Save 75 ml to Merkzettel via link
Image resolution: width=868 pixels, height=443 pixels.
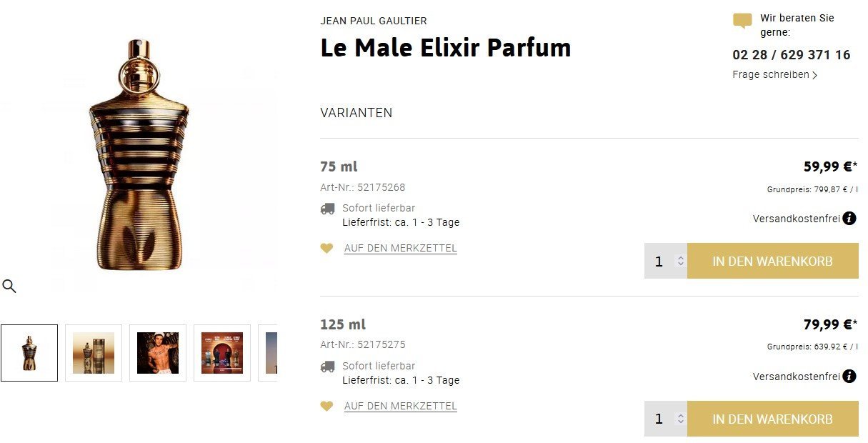point(400,249)
